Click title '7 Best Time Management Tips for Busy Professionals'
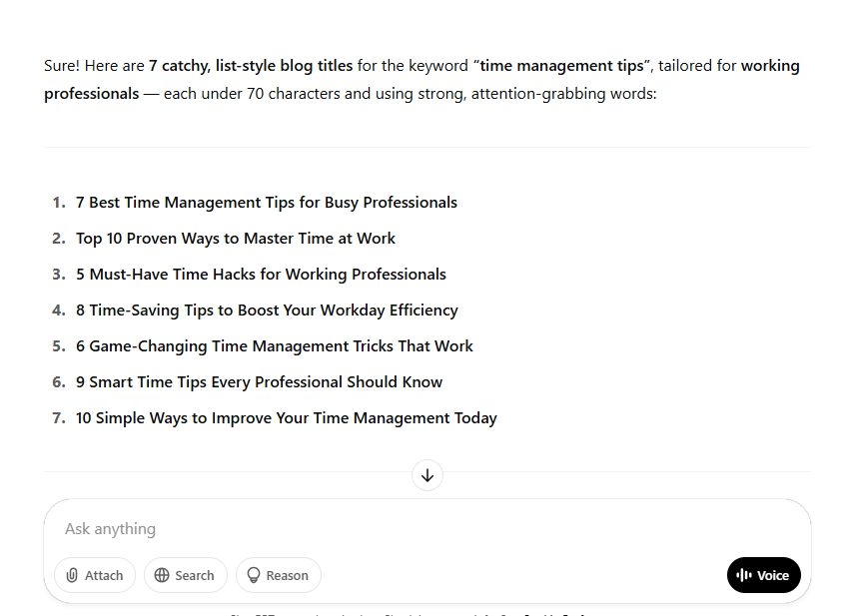847x616 pixels. click(267, 203)
